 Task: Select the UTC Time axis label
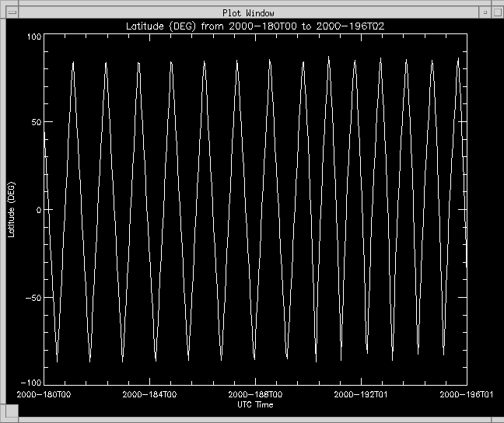click(254, 404)
